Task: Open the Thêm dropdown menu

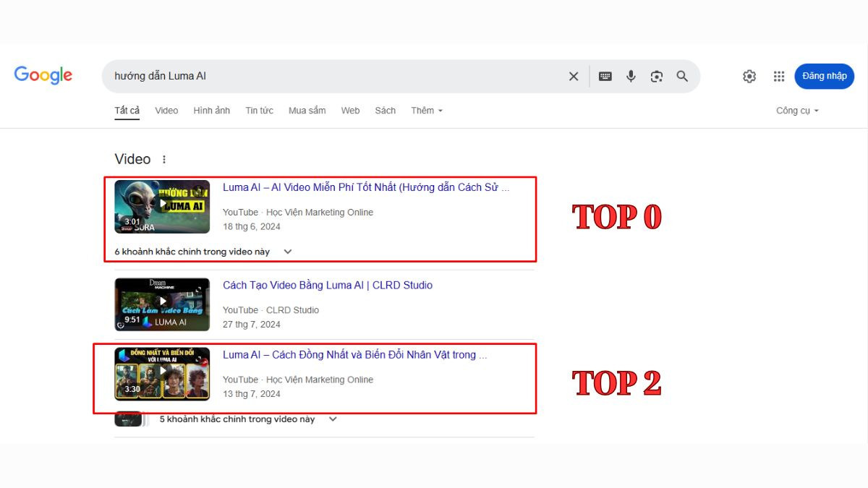Action: [x=427, y=111]
